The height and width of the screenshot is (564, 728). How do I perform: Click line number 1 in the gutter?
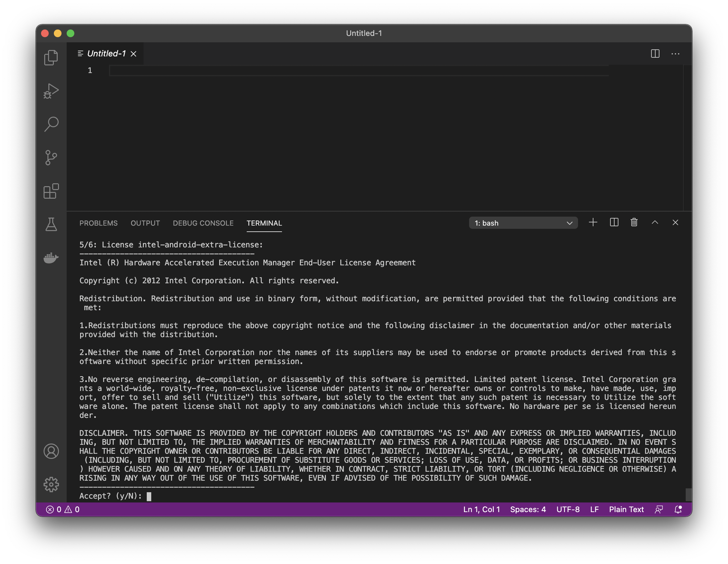(90, 70)
